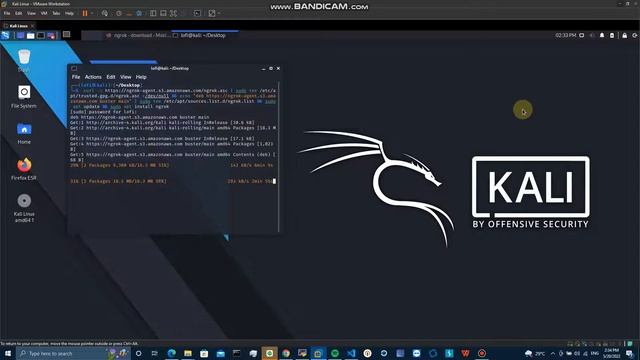Close the Kali Linux VM tab

tap(33, 26)
